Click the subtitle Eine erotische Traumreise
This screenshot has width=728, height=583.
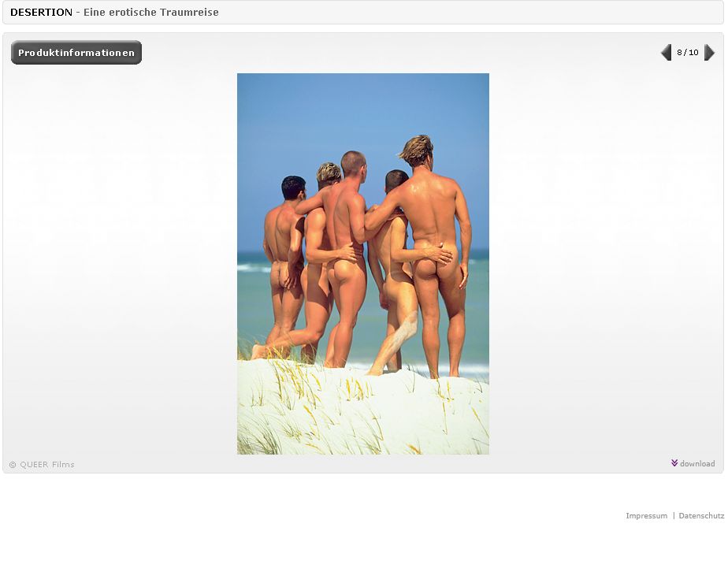151,13
